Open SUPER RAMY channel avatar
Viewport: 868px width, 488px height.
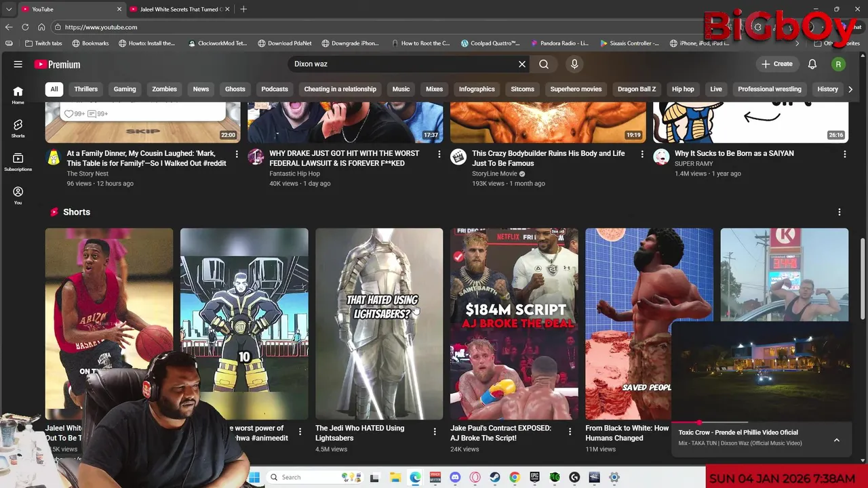coord(661,157)
